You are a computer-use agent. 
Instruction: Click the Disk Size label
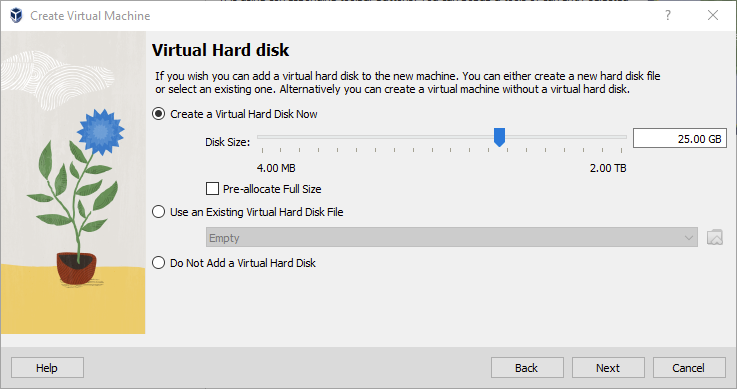pyautogui.click(x=227, y=142)
